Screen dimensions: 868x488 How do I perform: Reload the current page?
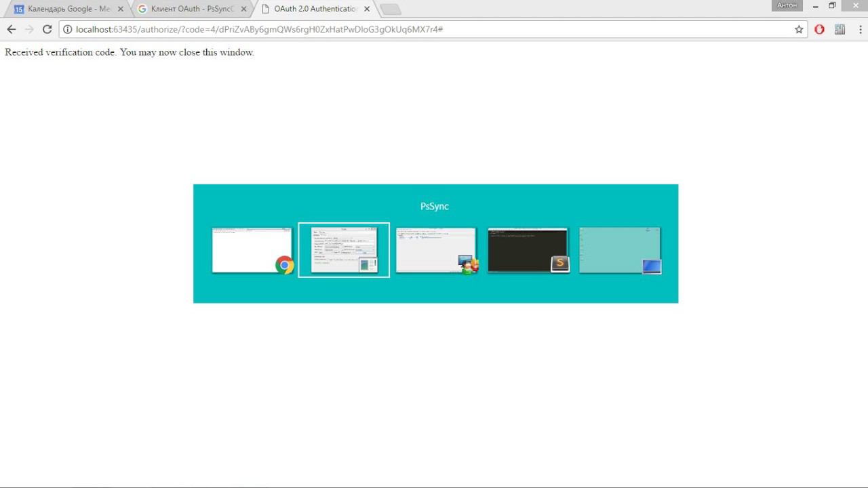47,29
